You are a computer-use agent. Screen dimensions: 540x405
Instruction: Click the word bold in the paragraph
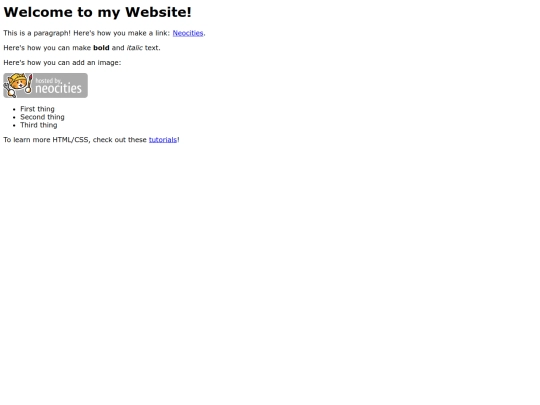[x=101, y=48]
